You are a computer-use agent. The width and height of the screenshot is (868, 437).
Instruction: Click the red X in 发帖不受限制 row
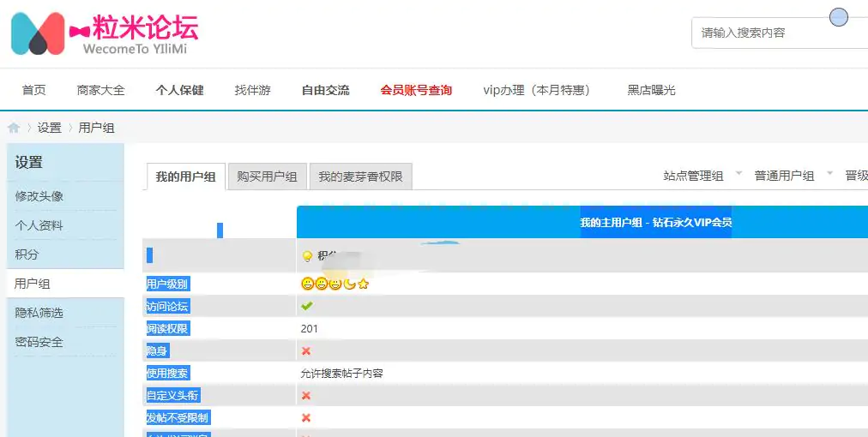tap(306, 417)
